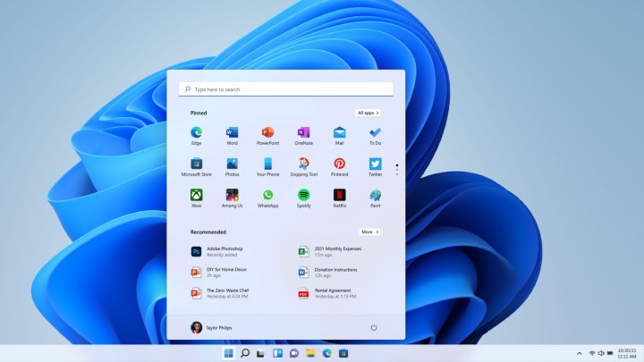The height and width of the screenshot is (362, 644).
Task: Open Rental Agreement PDF
Action: click(327, 293)
